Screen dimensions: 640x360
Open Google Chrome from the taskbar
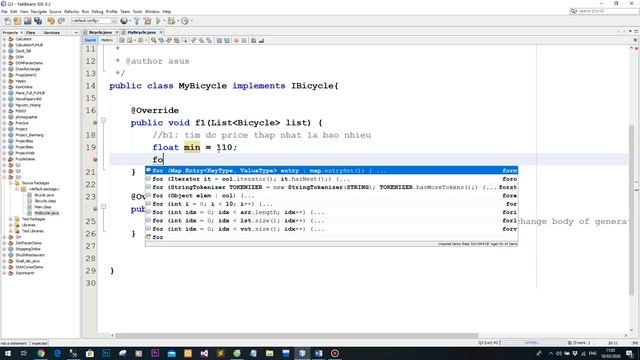[41, 353]
